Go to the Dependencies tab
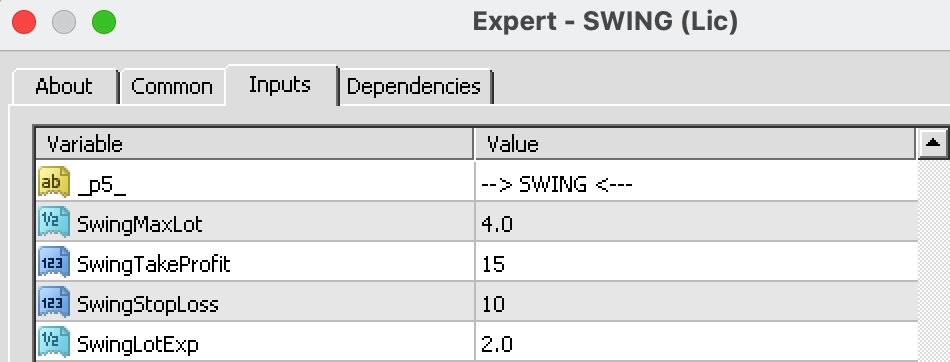950x362 pixels. click(414, 86)
